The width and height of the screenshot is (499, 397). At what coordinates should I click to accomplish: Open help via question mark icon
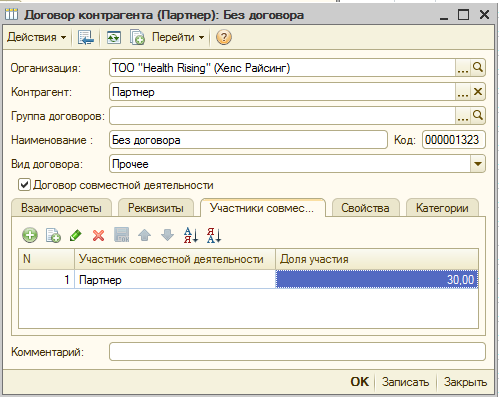click(x=224, y=37)
